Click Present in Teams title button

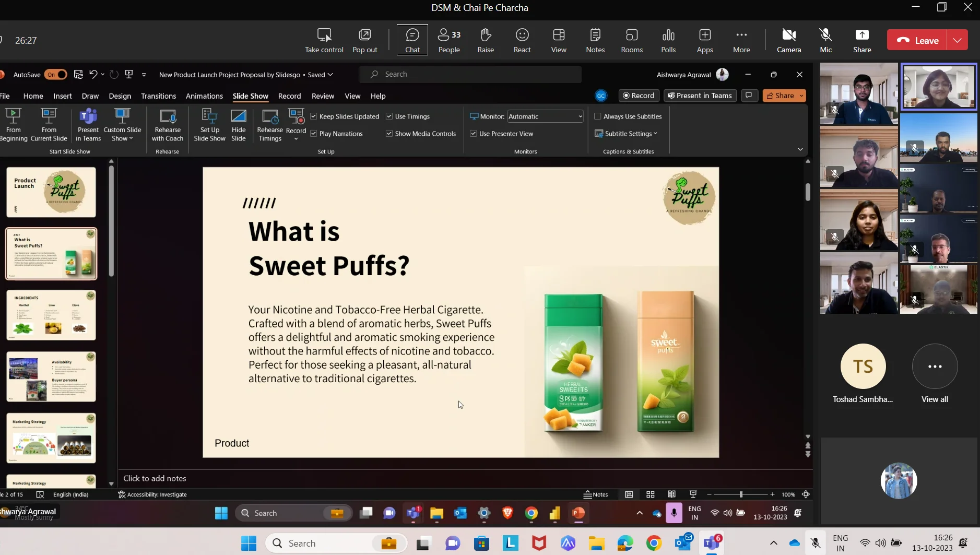tap(700, 96)
